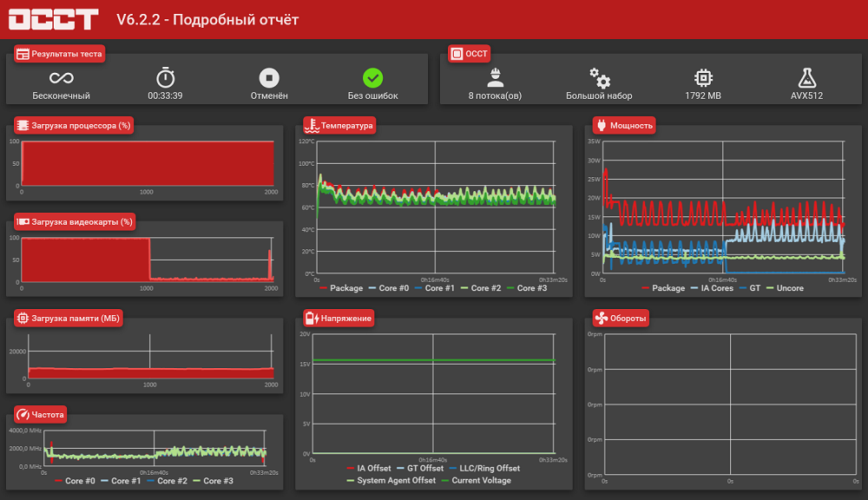Click Uncore color swatch in Мощность legend
868x500 pixels.
tap(769, 288)
